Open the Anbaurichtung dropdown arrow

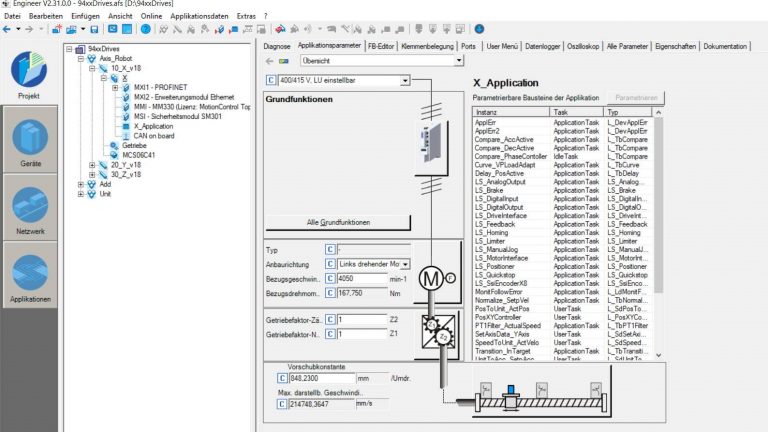(405, 264)
